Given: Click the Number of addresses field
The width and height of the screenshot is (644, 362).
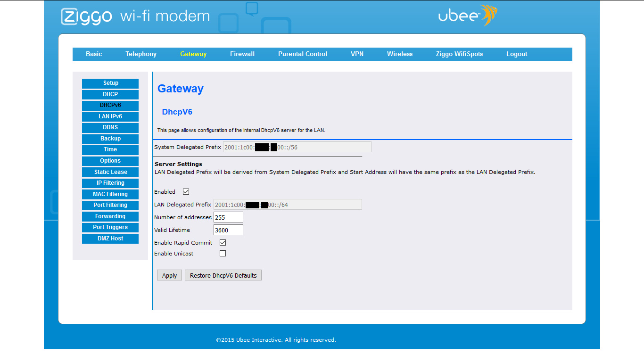Looking at the screenshot, I should point(228,217).
